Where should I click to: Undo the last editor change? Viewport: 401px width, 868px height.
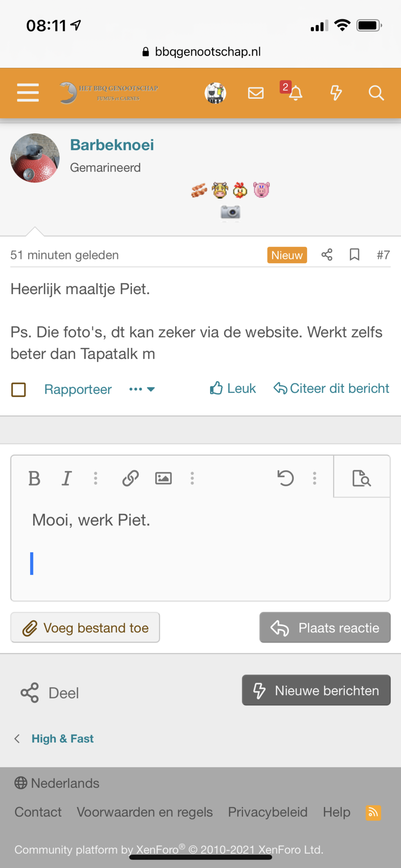[286, 479]
